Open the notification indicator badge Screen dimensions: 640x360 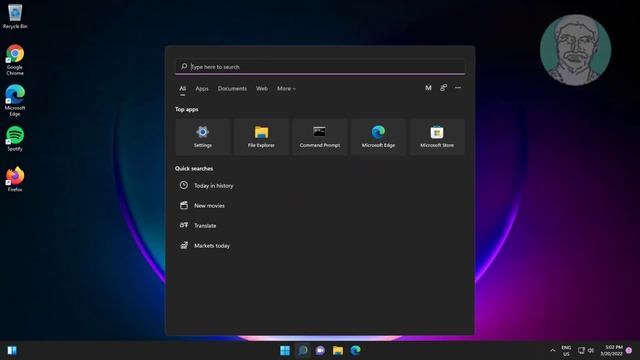(629, 351)
